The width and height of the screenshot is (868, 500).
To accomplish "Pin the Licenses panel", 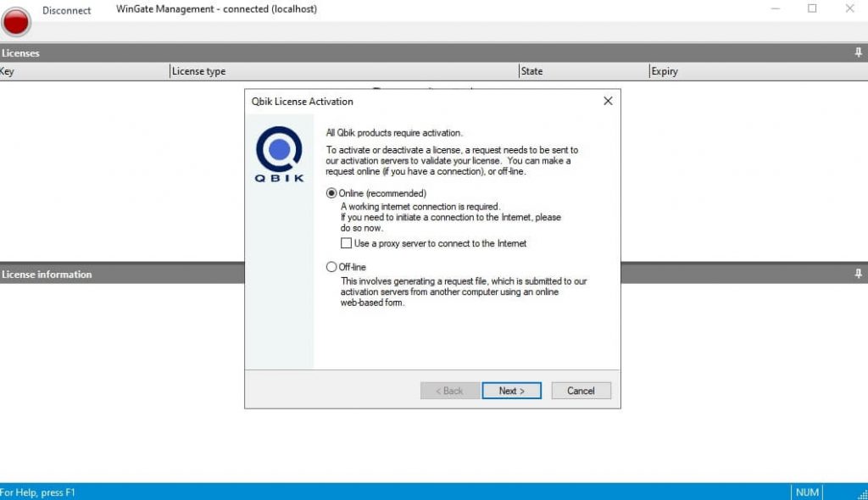I will [x=858, y=53].
